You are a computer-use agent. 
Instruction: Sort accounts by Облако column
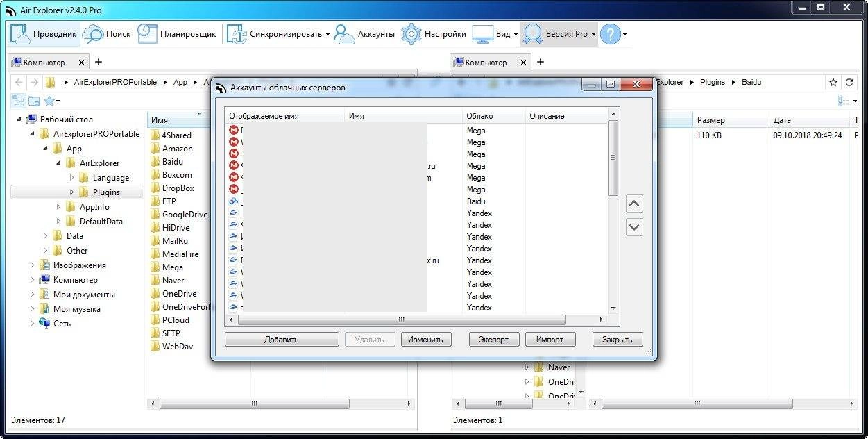click(x=494, y=116)
